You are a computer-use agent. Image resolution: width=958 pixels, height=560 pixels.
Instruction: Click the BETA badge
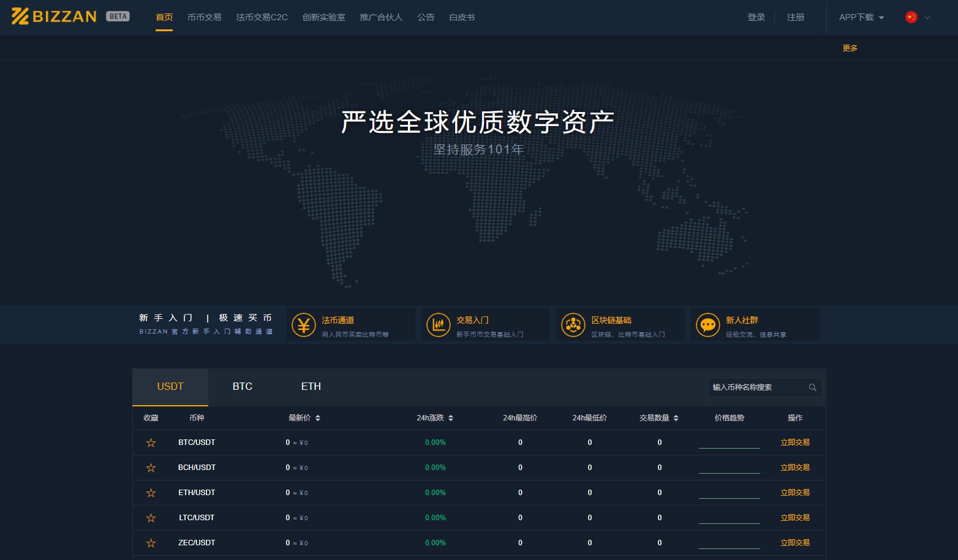pos(118,17)
